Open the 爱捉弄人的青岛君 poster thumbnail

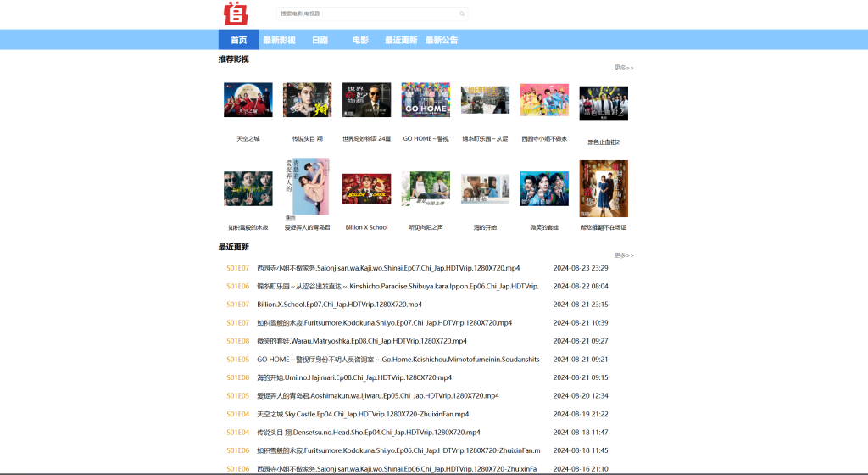tap(307, 187)
